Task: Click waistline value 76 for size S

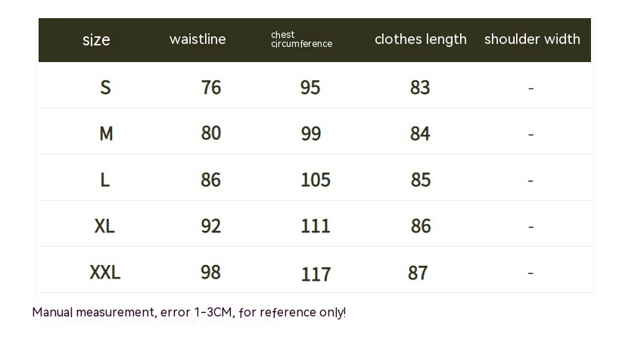Action: [x=211, y=88]
